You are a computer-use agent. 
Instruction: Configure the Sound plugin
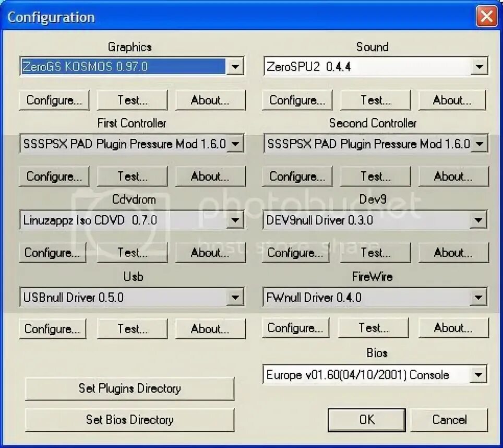coord(297,100)
